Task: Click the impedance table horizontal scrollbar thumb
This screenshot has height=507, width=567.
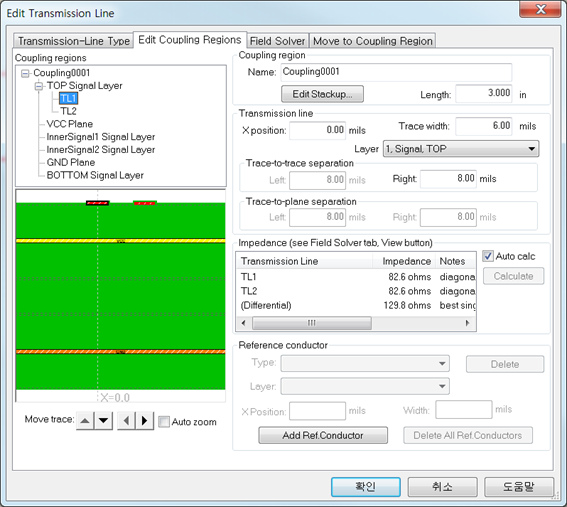Action: tap(312, 323)
